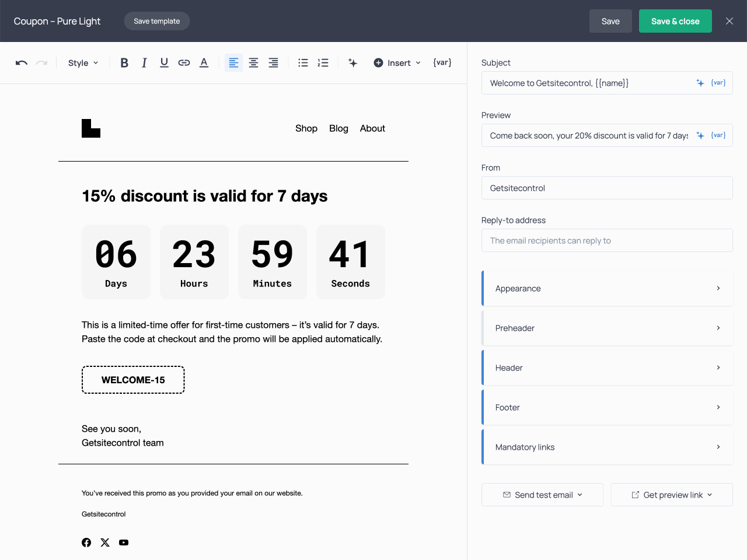Viewport: 747px width, 560px height.
Task: Set left text alignment
Action: click(x=233, y=63)
